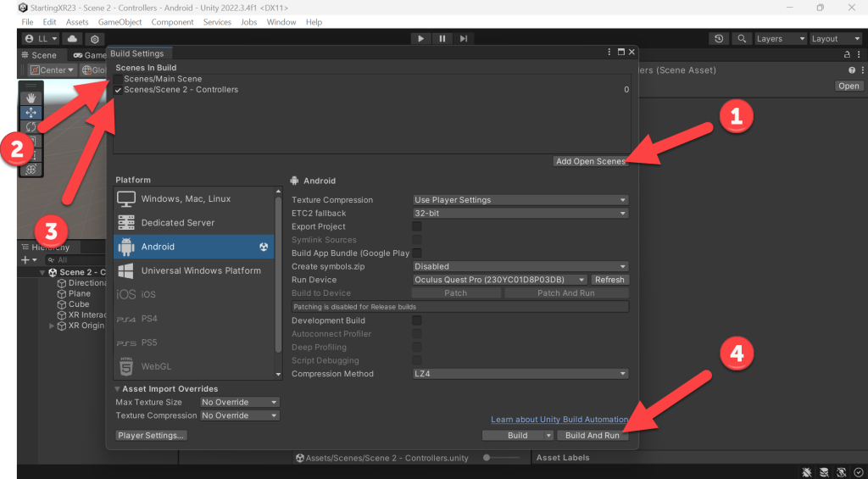Enable the Development Build checkbox
Viewport: 868px width, 479px height.
point(417,320)
